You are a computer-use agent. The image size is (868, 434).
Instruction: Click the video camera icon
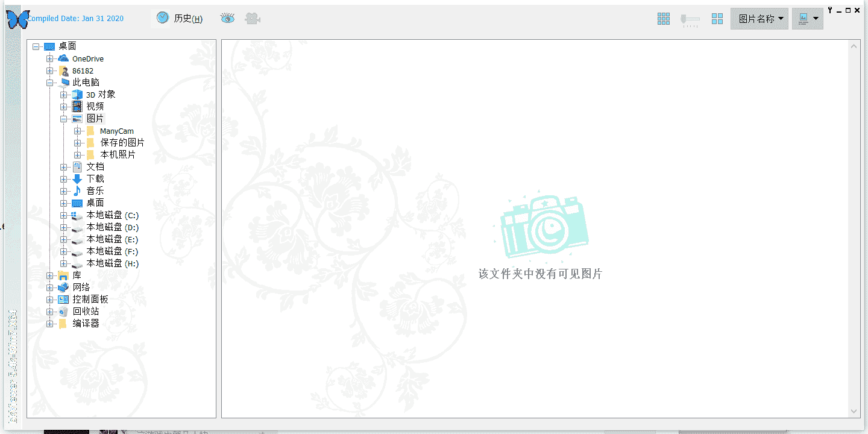[x=253, y=19]
